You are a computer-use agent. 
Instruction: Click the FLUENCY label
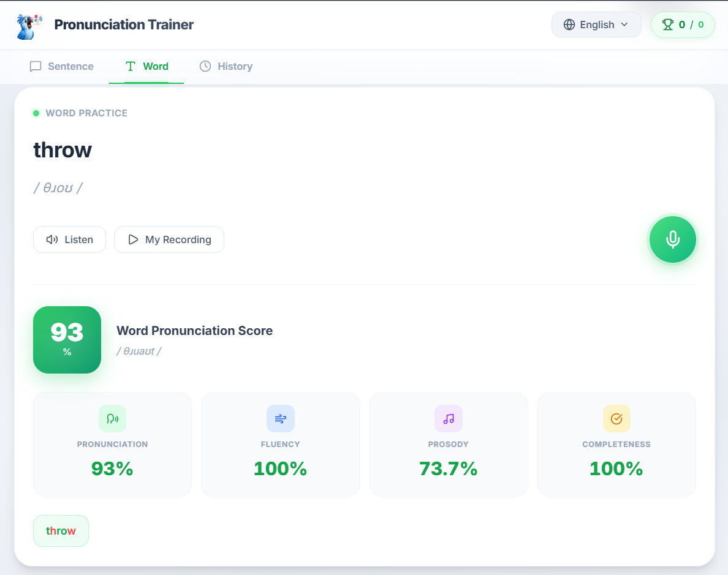[281, 444]
